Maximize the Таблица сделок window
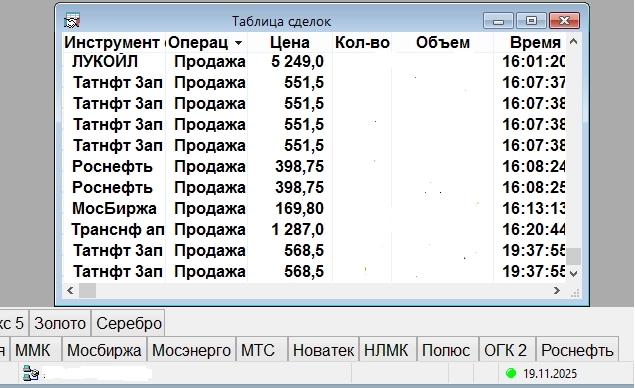 tap(531, 20)
